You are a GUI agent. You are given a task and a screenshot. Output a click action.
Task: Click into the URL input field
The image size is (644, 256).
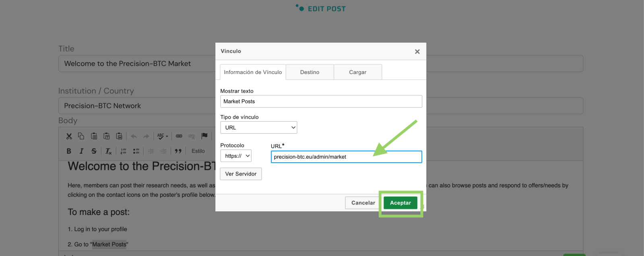(x=346, y=157)
